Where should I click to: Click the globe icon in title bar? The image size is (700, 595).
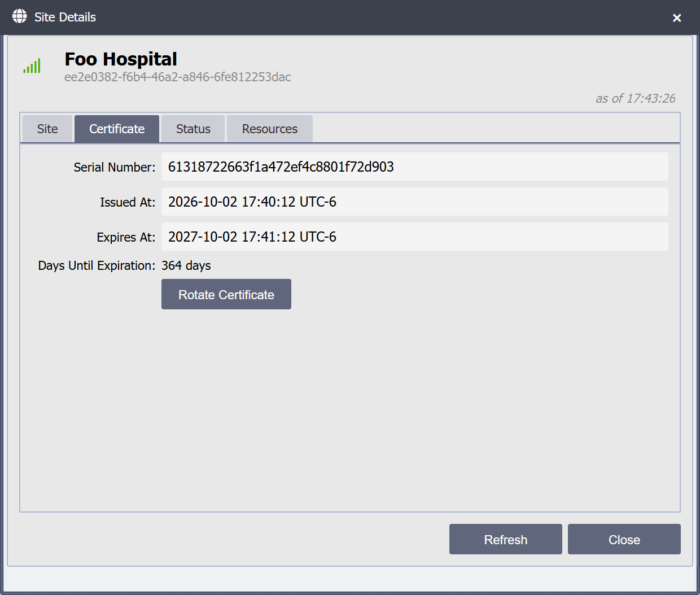(19, 16)
